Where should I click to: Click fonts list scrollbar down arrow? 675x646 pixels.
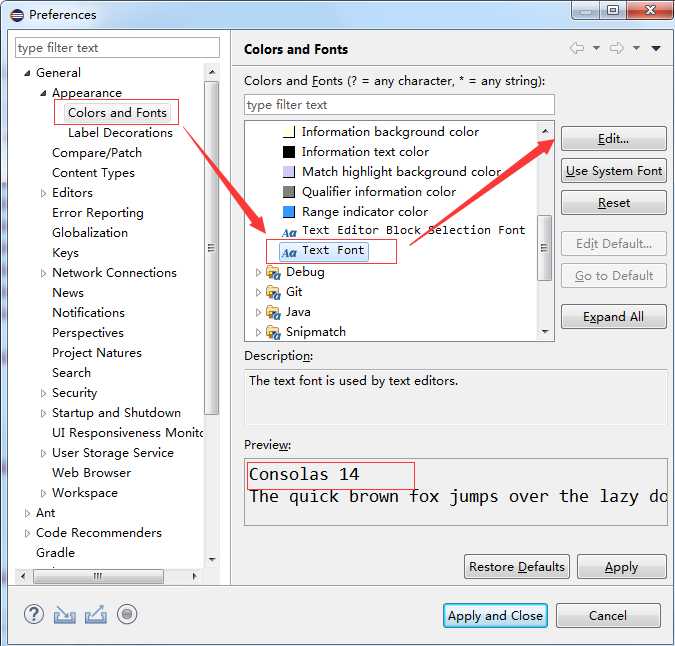(545, 331)
